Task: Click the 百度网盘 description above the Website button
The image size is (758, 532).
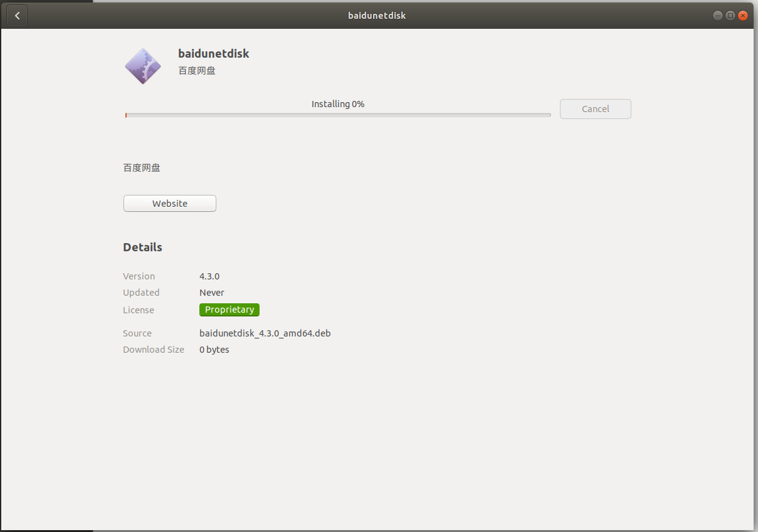Action: pyautogui.click(x=142, y=168)
